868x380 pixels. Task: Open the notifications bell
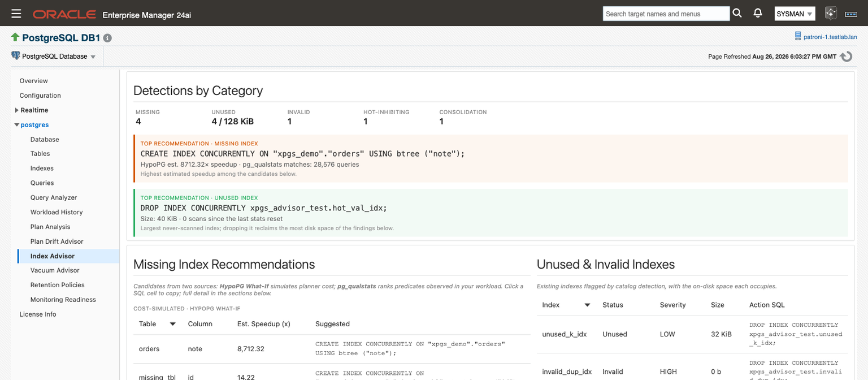(x=758, y=14)
